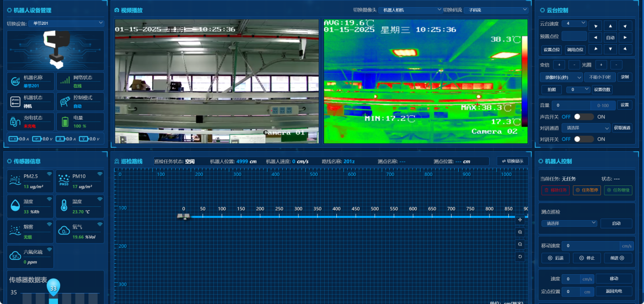
Task: Open the switch camera (切换摄像头) dropdown
Action: point(410,10)
